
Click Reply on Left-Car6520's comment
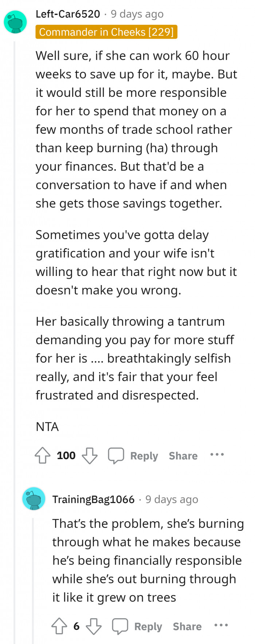144,455
